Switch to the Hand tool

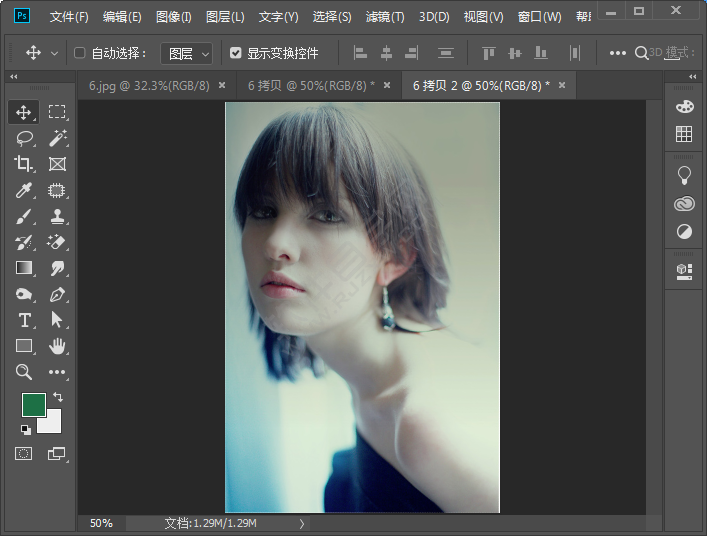pos(57,346)
